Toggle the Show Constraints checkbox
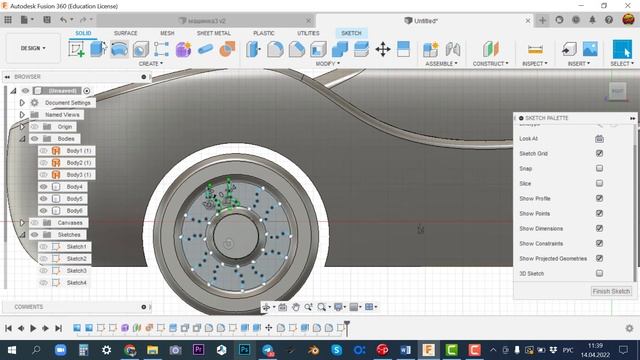640x360 pixels. point(599,243)
